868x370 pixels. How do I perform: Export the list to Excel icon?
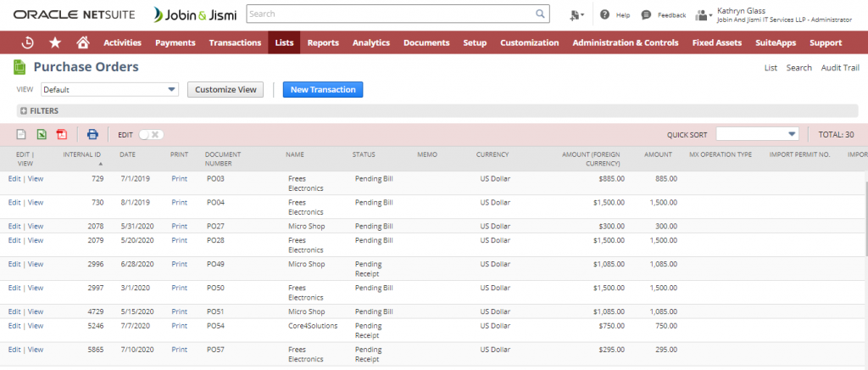point(42,134)
